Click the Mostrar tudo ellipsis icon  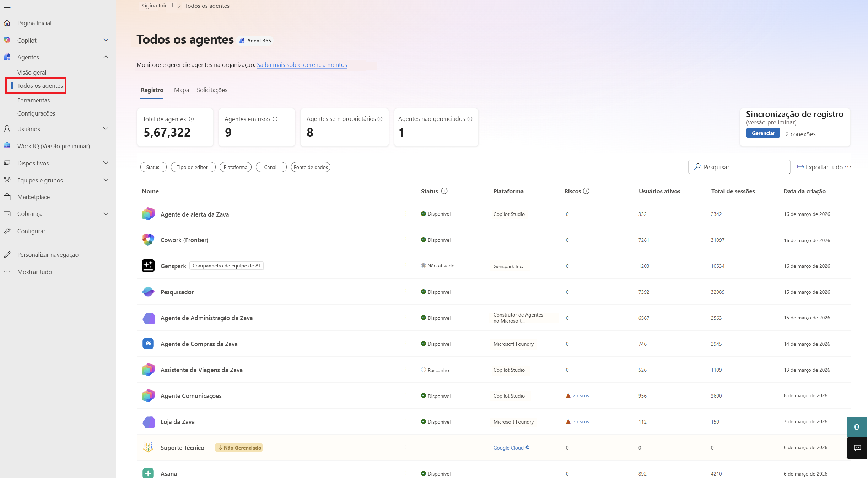coord(7,272)
